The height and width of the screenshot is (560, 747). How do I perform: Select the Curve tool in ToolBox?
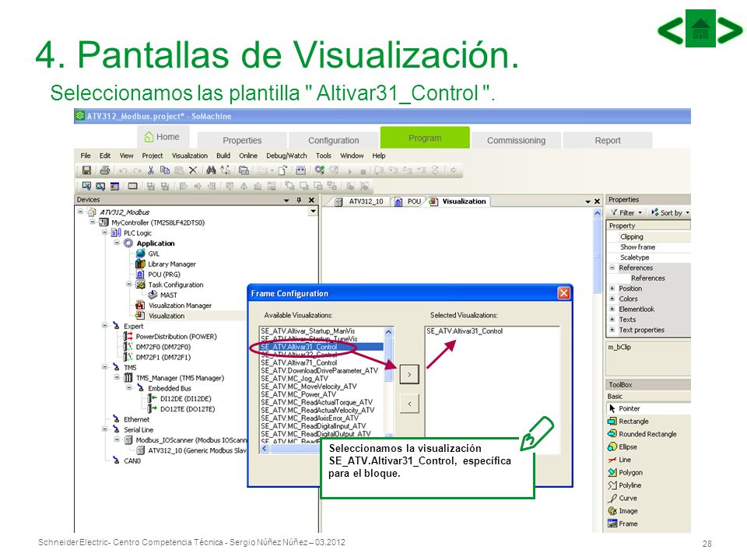(x=622, y=499)
